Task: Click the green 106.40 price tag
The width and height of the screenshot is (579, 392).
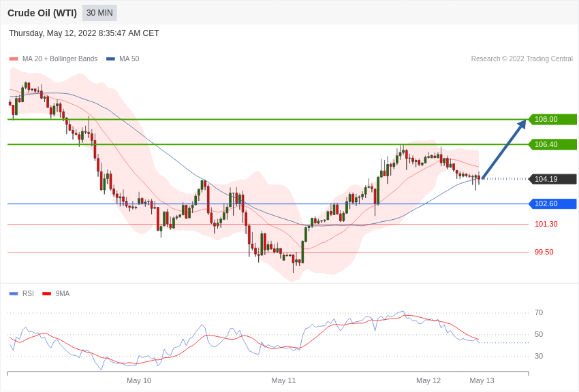Action: 552,144
